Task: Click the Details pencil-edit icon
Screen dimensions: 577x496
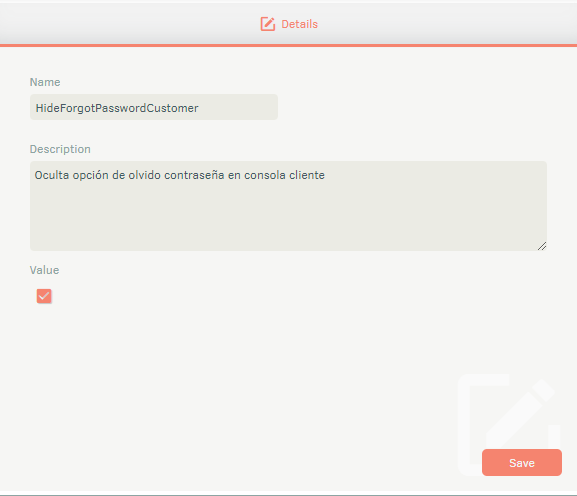Action: coord(268,24)
